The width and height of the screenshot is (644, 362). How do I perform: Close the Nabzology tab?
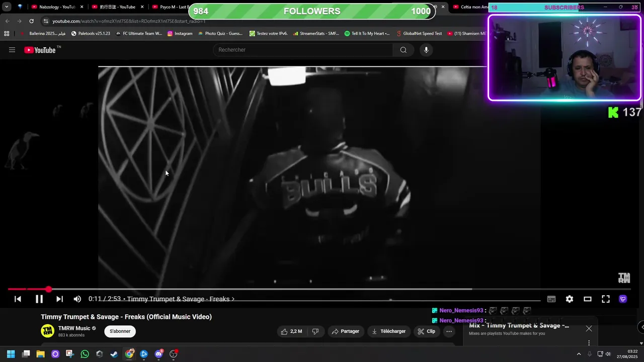coord(82,7)
